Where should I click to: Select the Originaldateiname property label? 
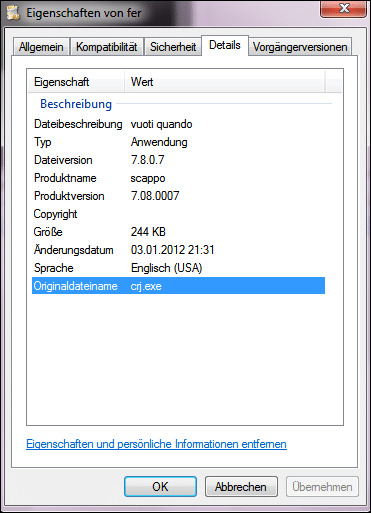(76, 286)
